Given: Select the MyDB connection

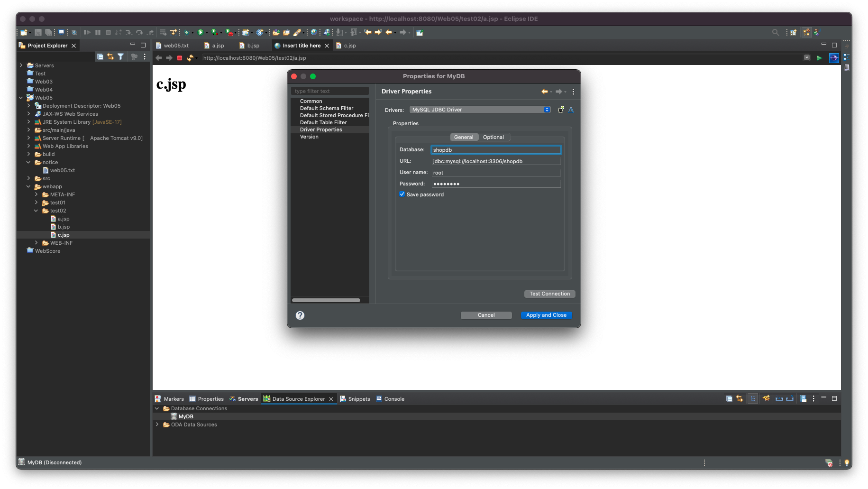Looking at the screenshot, I should [186, 416].
